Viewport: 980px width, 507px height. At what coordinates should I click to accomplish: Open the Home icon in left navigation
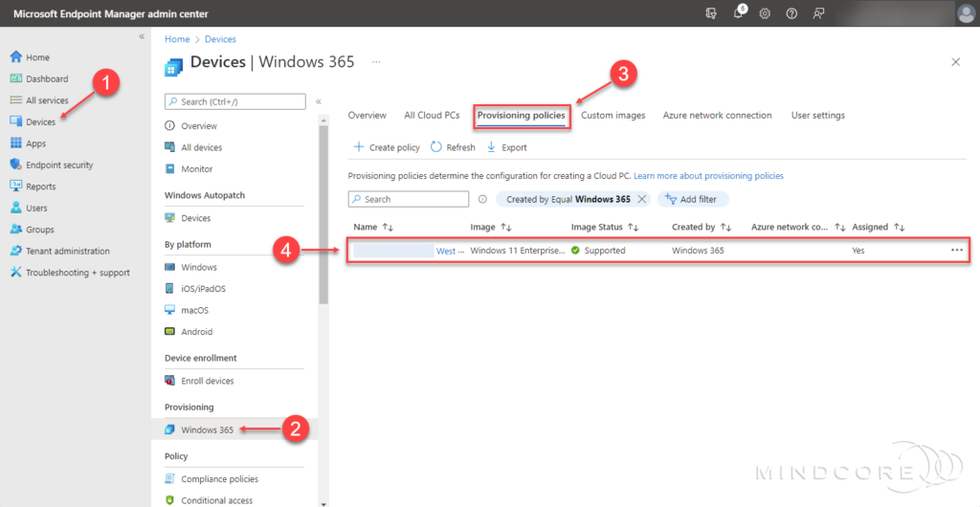(x=16, y=56)
